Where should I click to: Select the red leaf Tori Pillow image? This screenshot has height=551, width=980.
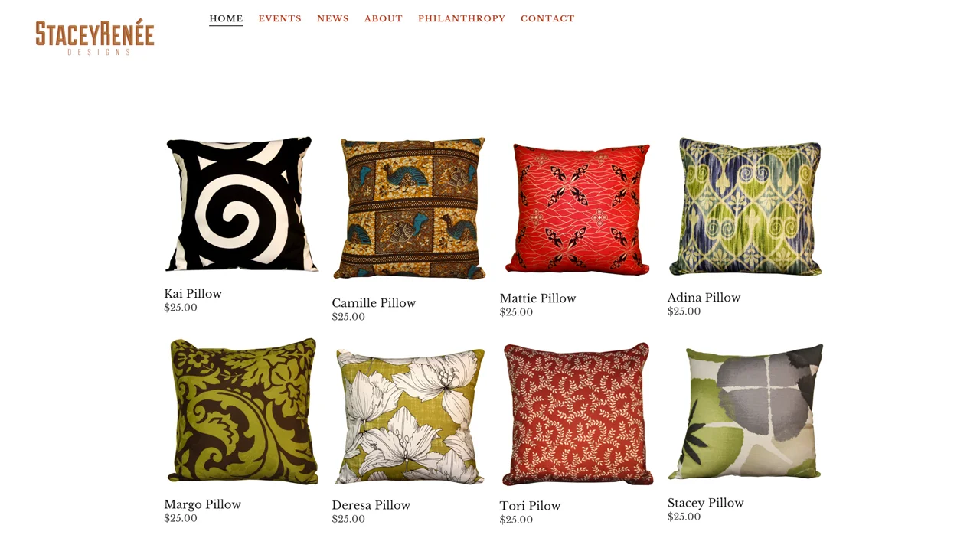[x=577, y=414]
